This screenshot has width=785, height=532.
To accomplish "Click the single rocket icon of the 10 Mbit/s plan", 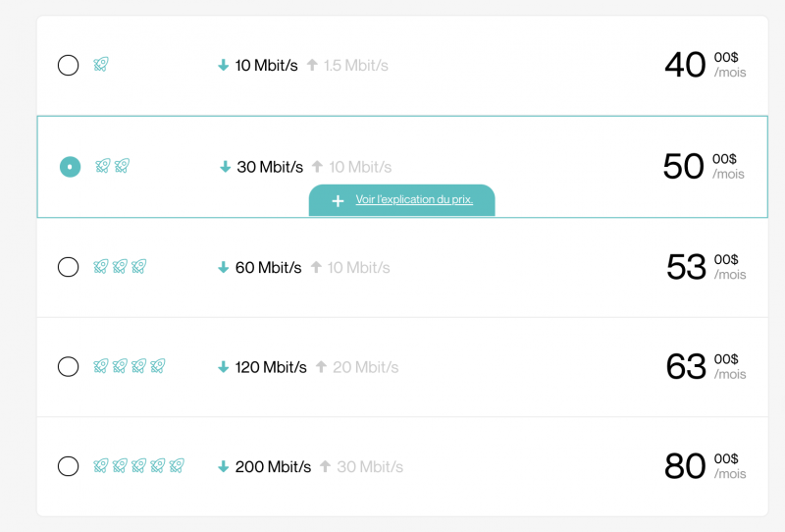I will point(101,65).
